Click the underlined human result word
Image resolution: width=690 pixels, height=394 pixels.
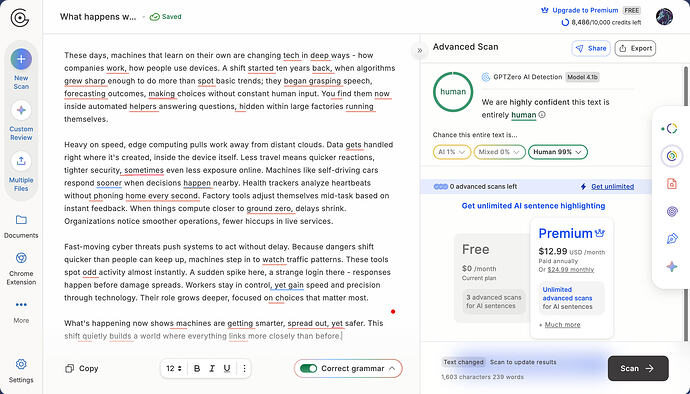pos(523,115)
